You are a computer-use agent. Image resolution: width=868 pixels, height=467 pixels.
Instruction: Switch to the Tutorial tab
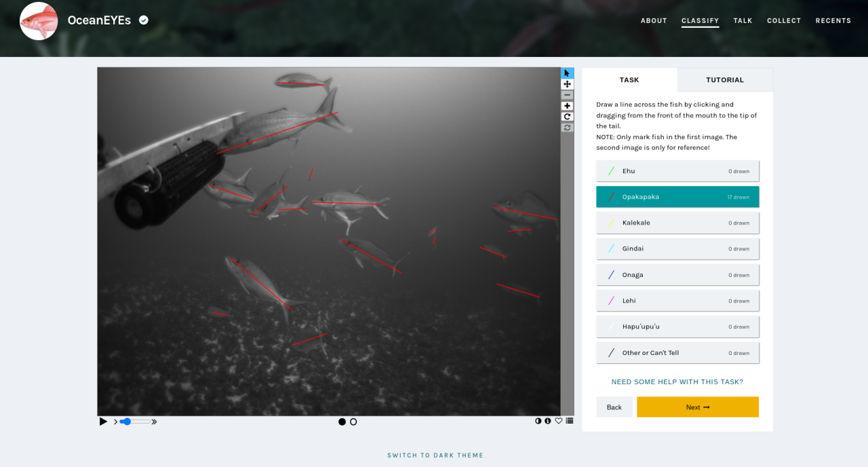[725, 79]
